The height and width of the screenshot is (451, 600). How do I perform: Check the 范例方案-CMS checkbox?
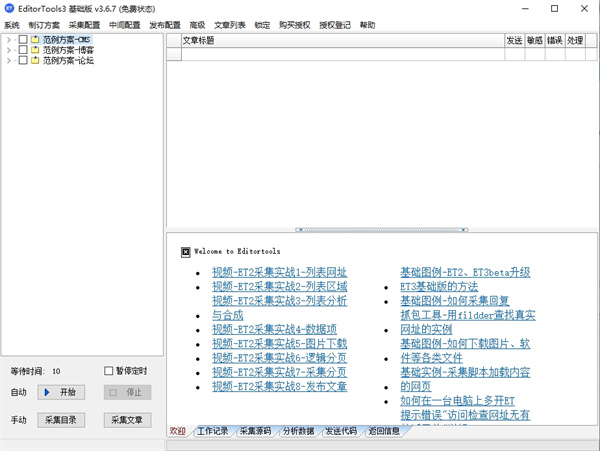click(x=23, y=39)
